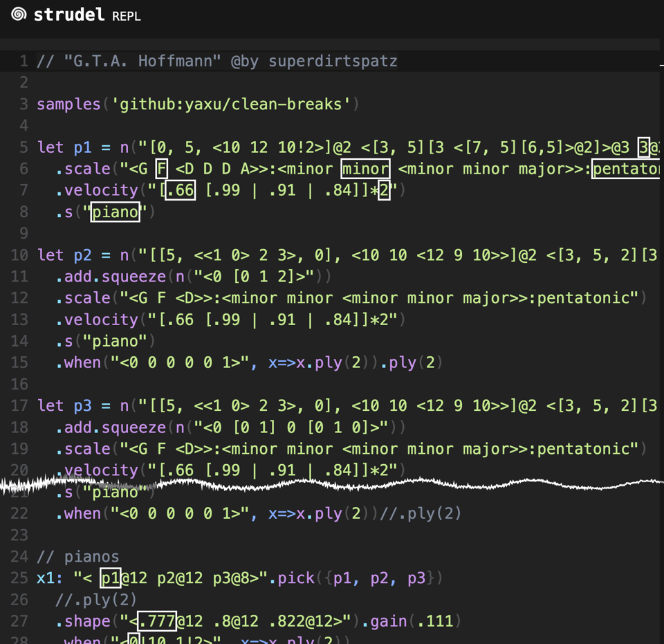Screen dimensions: 664x644
Task: Click the boxed "minor" word on line 6
Action: coord(365,169)
